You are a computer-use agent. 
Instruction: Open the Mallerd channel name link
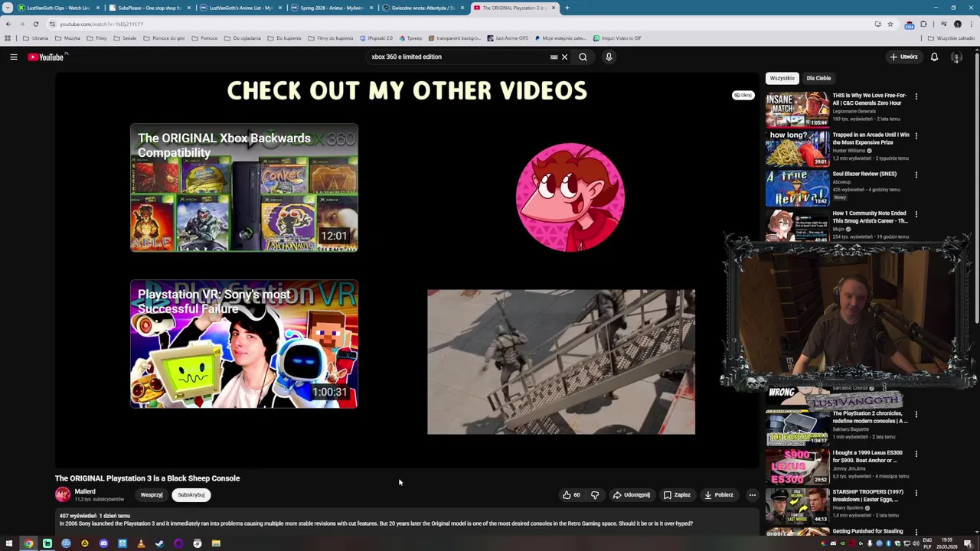point(85,491)
